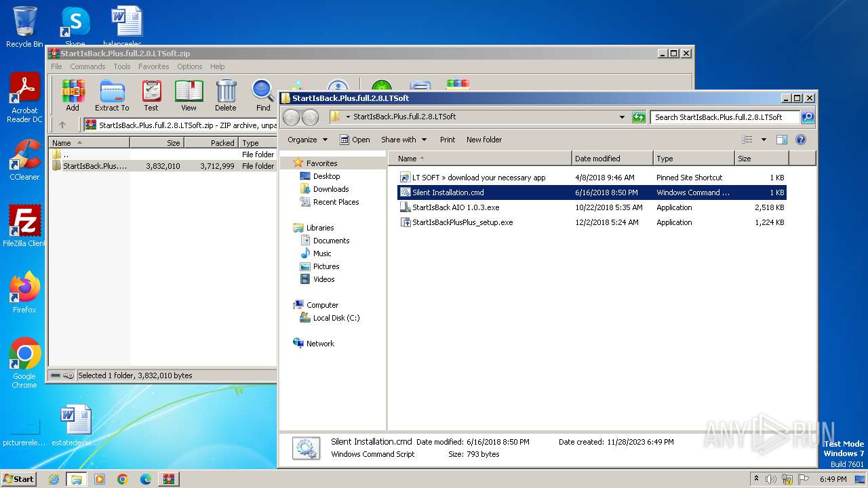Show hidden system tray icons

pyautogui.click(x=756, y=479)
